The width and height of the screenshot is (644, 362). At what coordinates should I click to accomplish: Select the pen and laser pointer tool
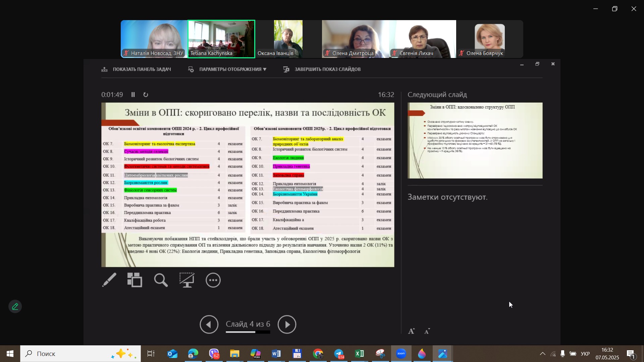pyautogui.click(x=109, y=280)
